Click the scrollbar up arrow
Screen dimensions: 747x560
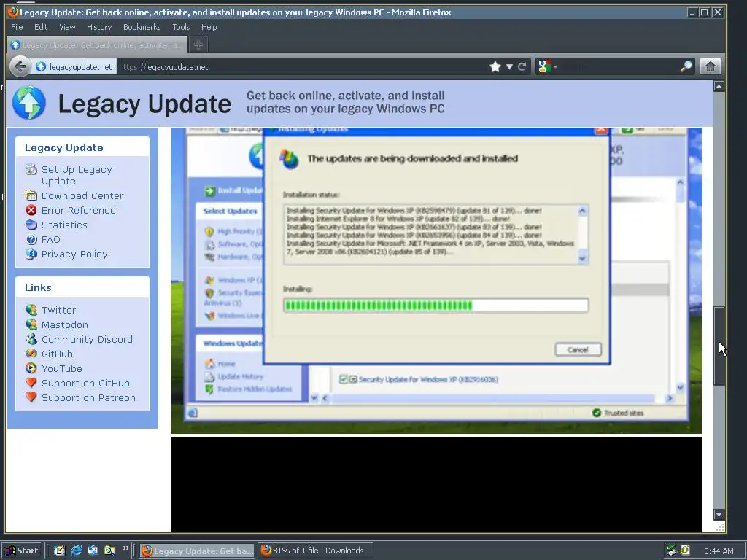click(719, 86)
